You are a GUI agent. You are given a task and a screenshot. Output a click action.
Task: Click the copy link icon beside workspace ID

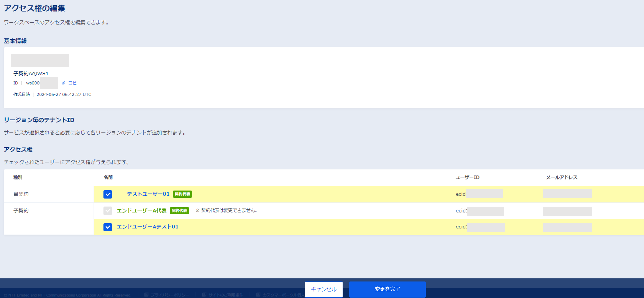coord(64,83)
